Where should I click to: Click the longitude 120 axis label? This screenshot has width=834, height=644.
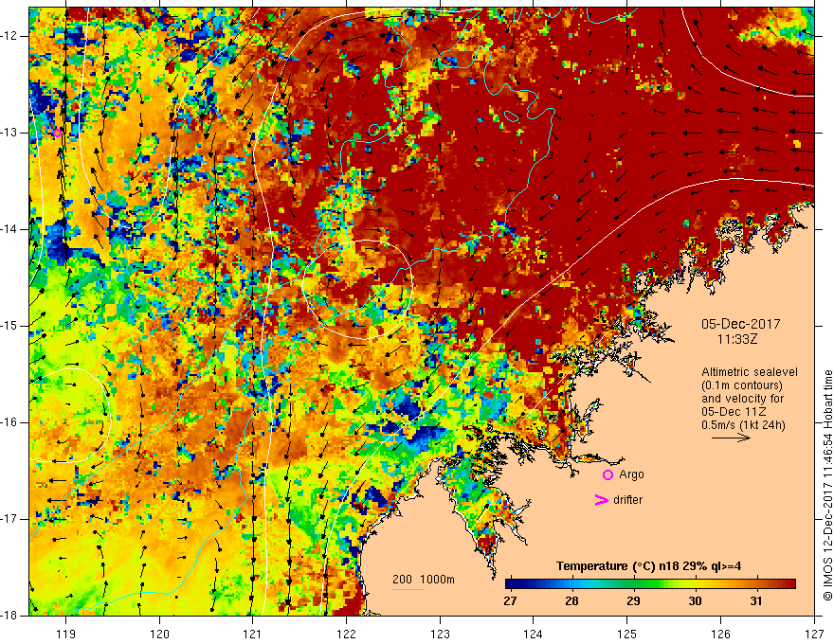point(159,634)
